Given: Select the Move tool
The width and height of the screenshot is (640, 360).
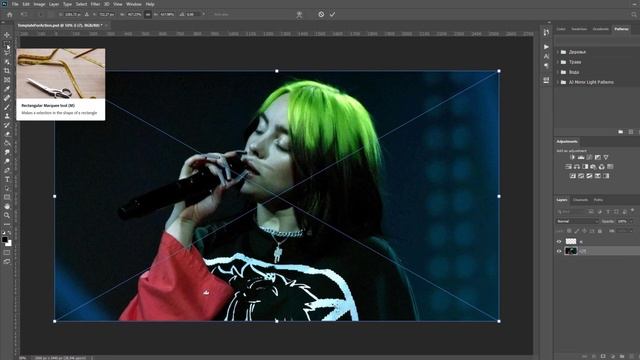Looking at the screenshot, I should (x=7, y=35).
